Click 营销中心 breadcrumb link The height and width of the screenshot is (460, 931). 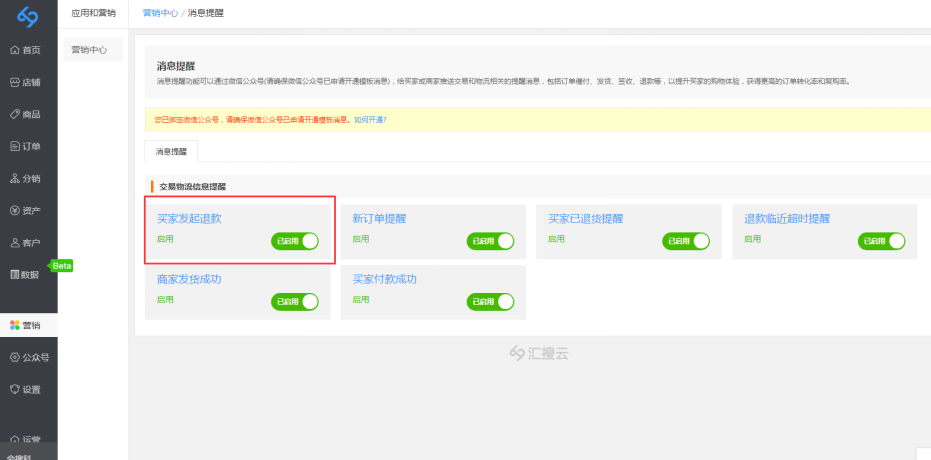[x=159, y=13]
